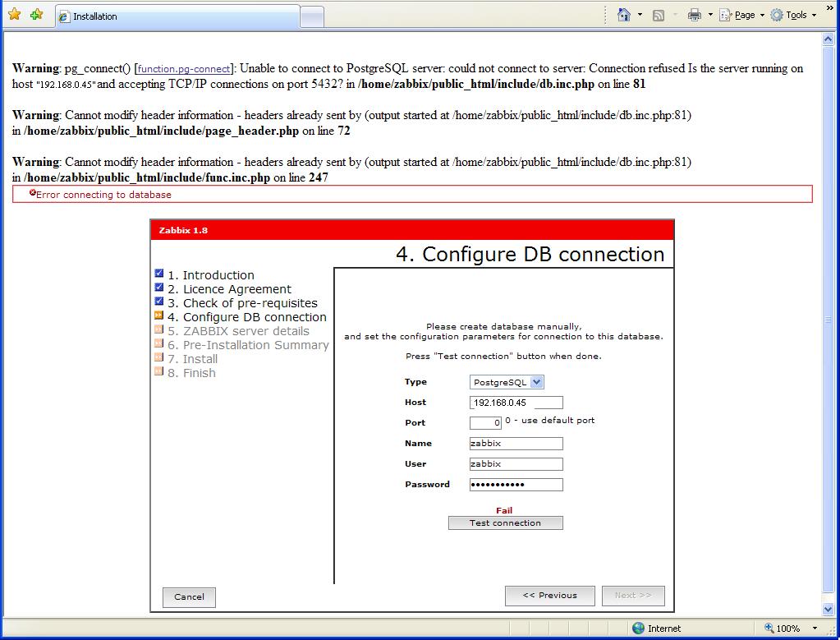Image resolution: width=840 pixels, height=640 pixels.
Task: Open the Home toolbar icon
Action: [x=623, y=15]
